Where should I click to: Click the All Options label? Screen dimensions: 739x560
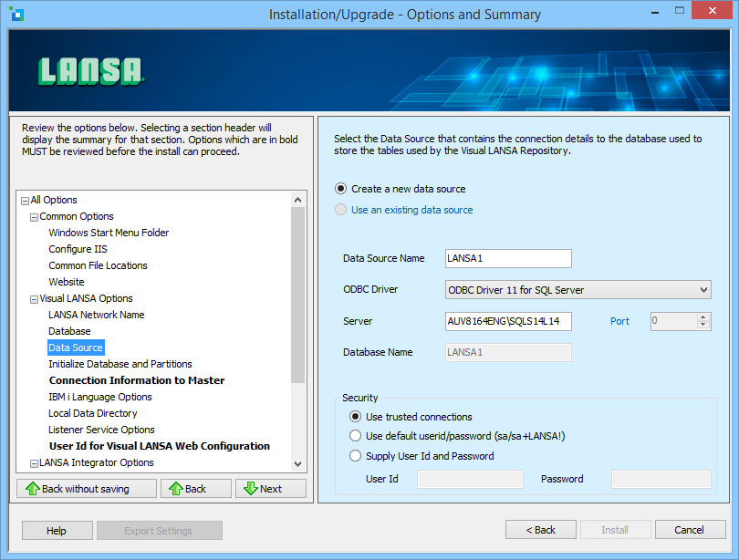pos(54,200)
